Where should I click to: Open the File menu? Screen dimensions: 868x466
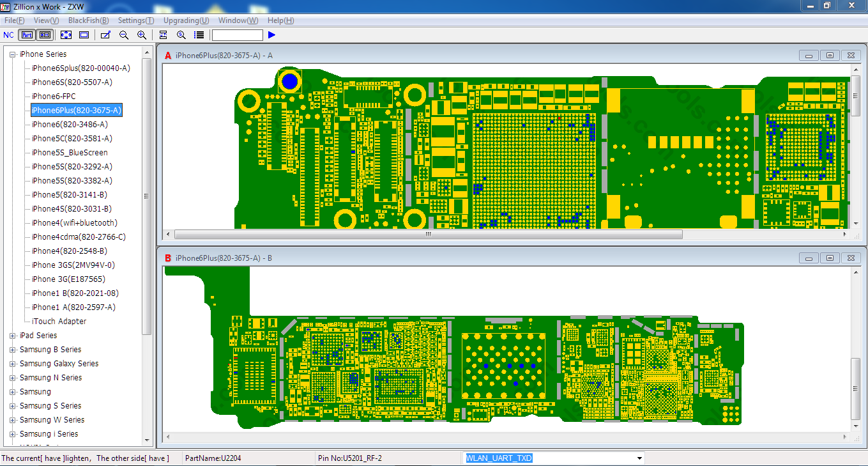pyautogui.click(x=14, y=20)
